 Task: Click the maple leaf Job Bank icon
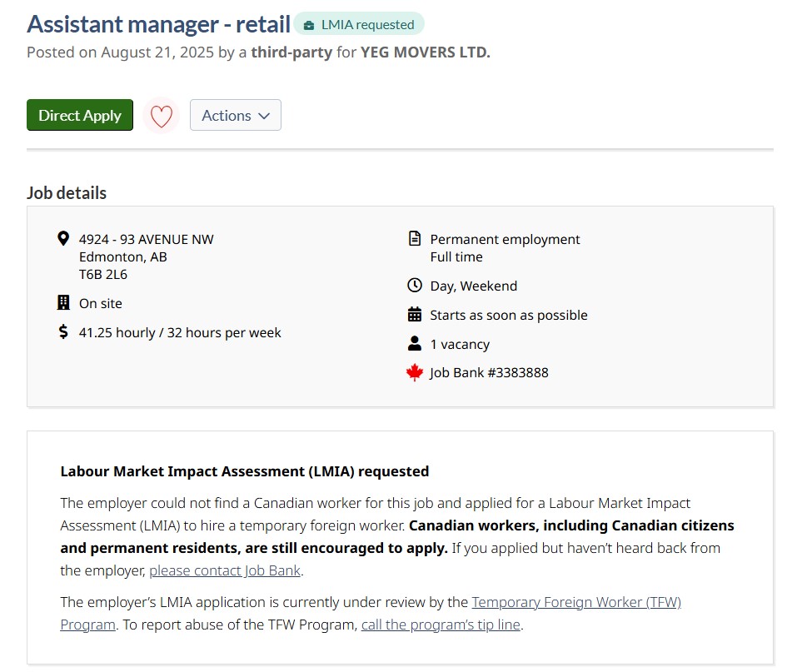(x=415, y=373)
